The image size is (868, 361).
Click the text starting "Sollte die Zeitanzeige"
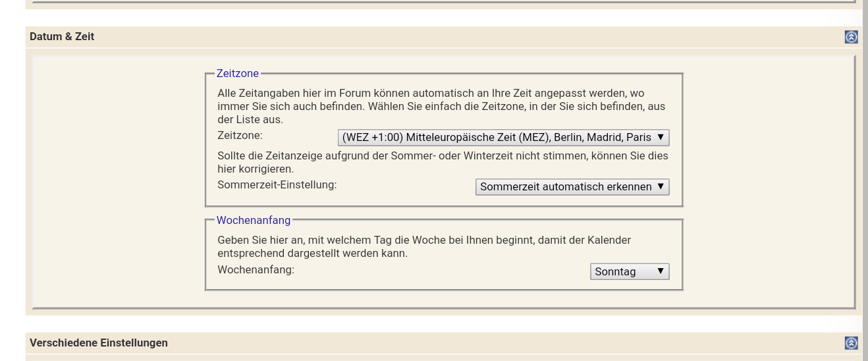pyautogui.click(x=443, y=162)
